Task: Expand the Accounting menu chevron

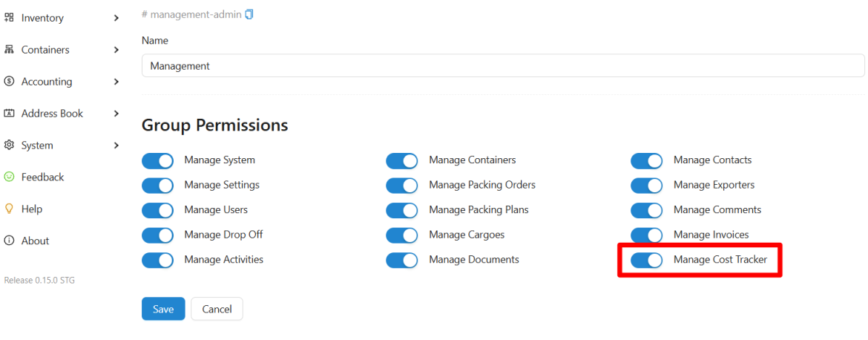Action: [x=116, y=82]
